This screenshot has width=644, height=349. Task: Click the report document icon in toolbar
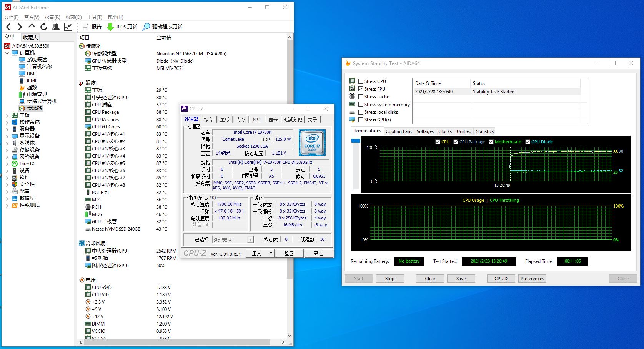point(85,27)
